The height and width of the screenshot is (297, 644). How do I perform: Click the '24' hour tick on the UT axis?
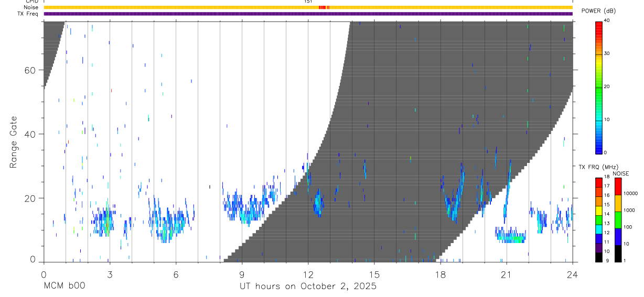572,274
